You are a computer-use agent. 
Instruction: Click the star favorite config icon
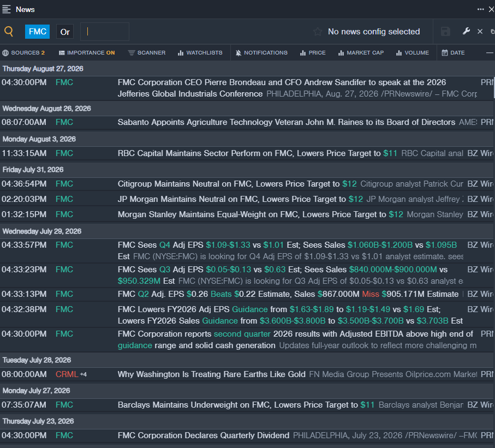point(318,32)
